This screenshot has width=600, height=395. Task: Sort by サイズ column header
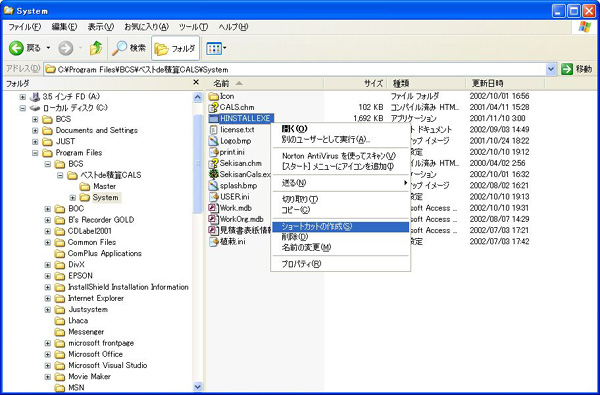(x=355, y=83)
